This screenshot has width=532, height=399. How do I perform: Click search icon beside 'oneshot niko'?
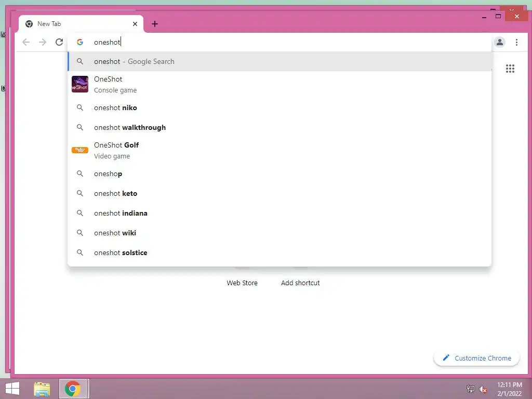click(x=80, y=108)
